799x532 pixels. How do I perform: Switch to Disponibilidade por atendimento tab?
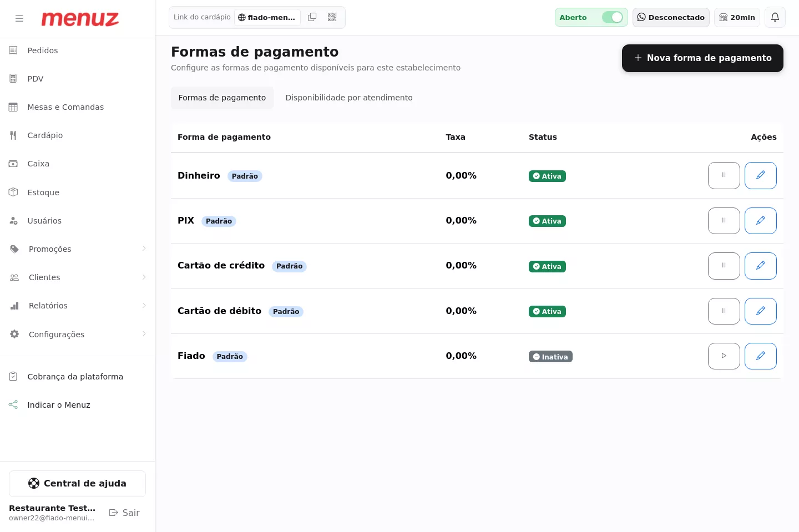pos(349,98)
